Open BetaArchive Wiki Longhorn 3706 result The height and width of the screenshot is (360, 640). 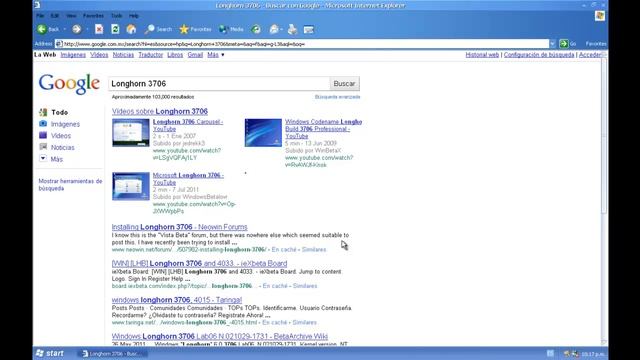coord(220,336)
